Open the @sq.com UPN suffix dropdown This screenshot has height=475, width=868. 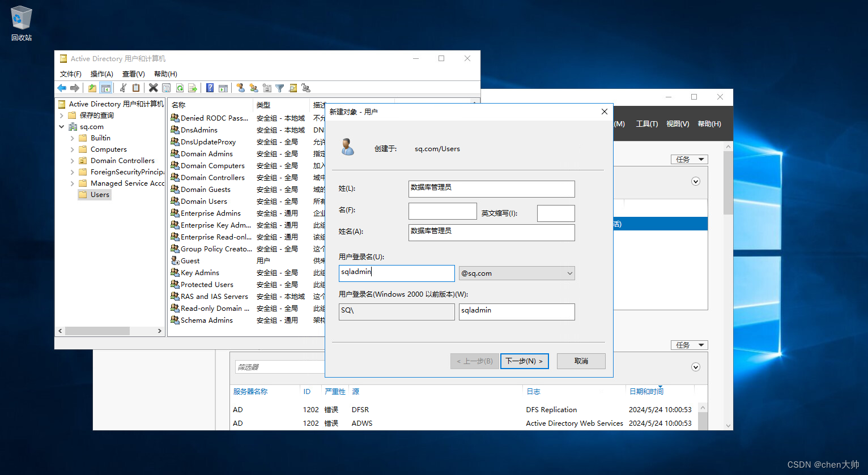coord(517,273)
